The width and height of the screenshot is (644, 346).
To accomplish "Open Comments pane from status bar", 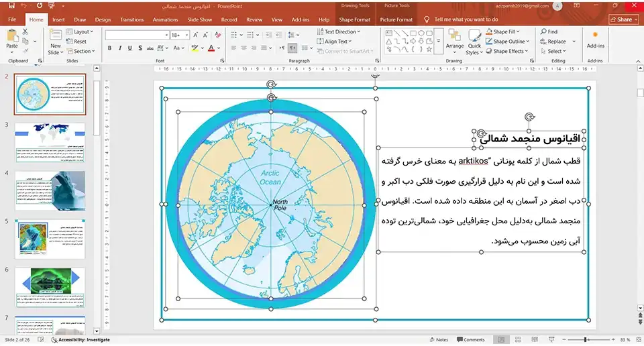I will pyautogui.click(x=471, y=339).
